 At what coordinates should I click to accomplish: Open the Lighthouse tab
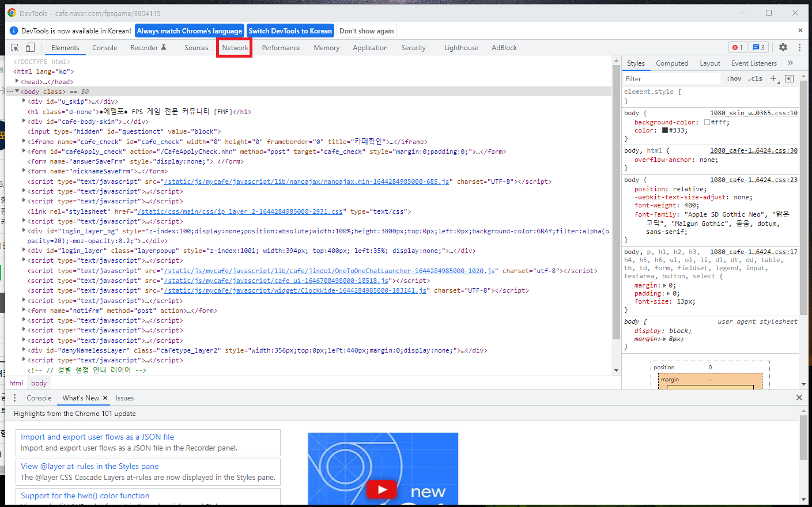pos(461,48)
